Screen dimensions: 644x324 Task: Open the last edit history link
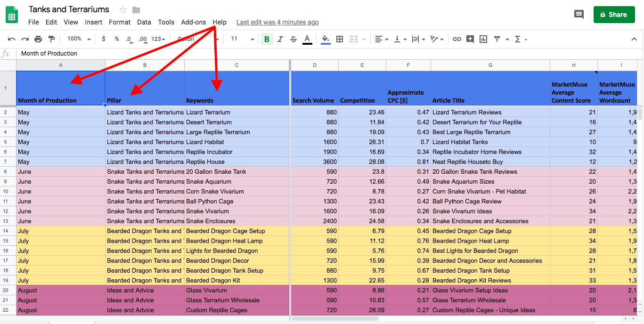click(x=277, y=22)
